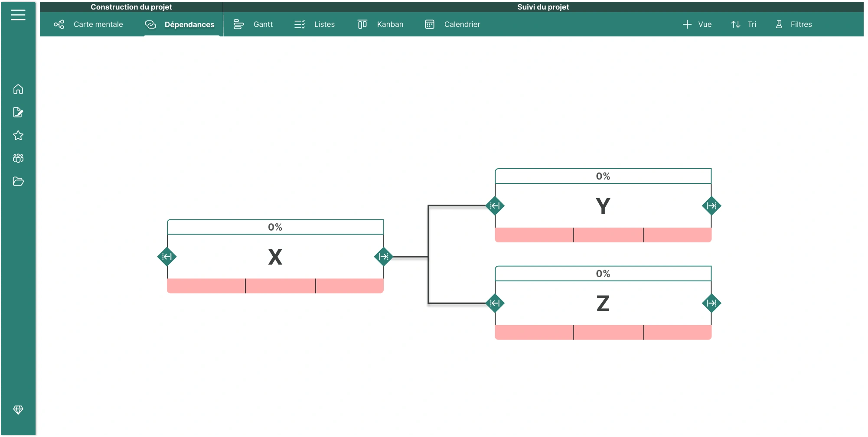Click the middle pink segment under task Y
Viewport: 868px width, 437px height.
tap(608, 235)
